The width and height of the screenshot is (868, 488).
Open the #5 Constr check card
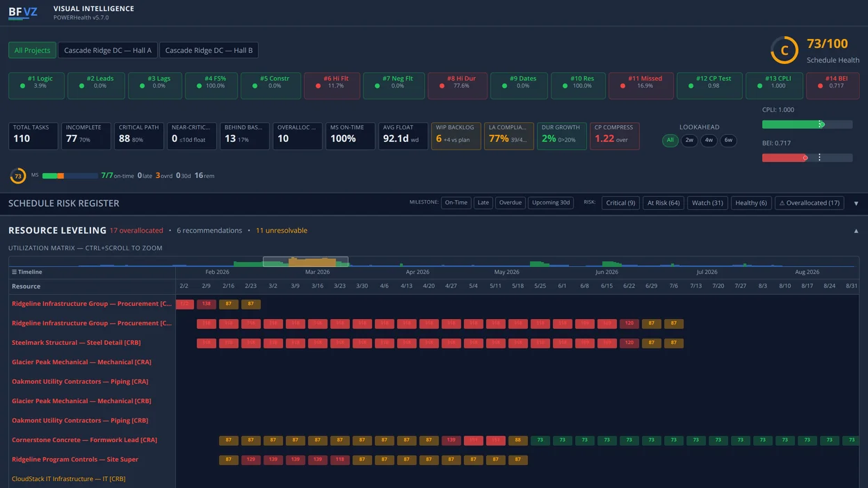[x=271, y=86]
